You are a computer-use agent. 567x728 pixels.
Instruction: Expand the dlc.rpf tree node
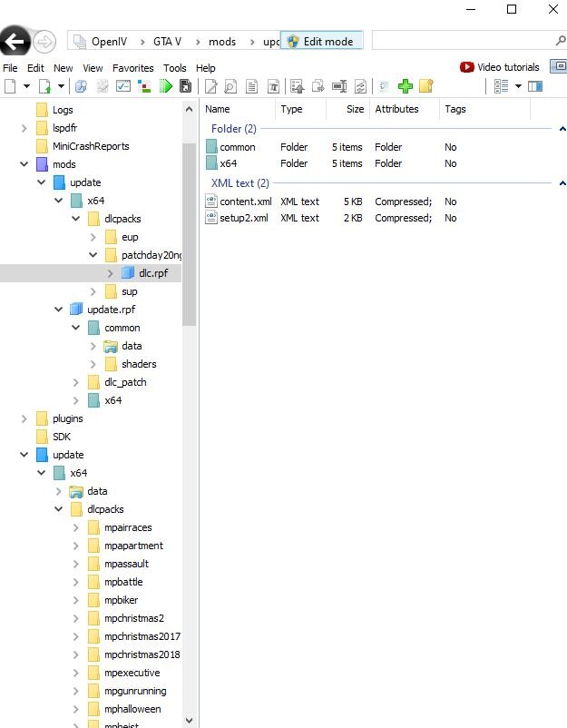click(x=111, y=273)
